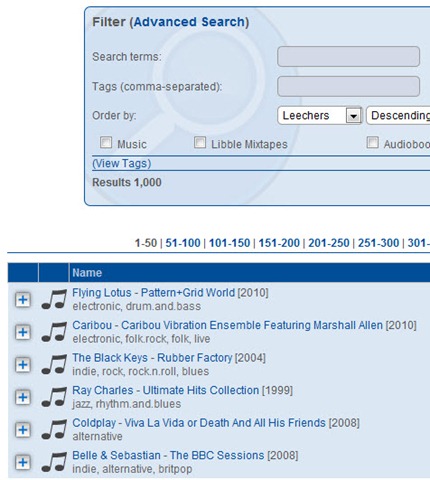Click the 'indie, alternative, britpop' tags
The image size is (430, 480).
click(132, 469)
